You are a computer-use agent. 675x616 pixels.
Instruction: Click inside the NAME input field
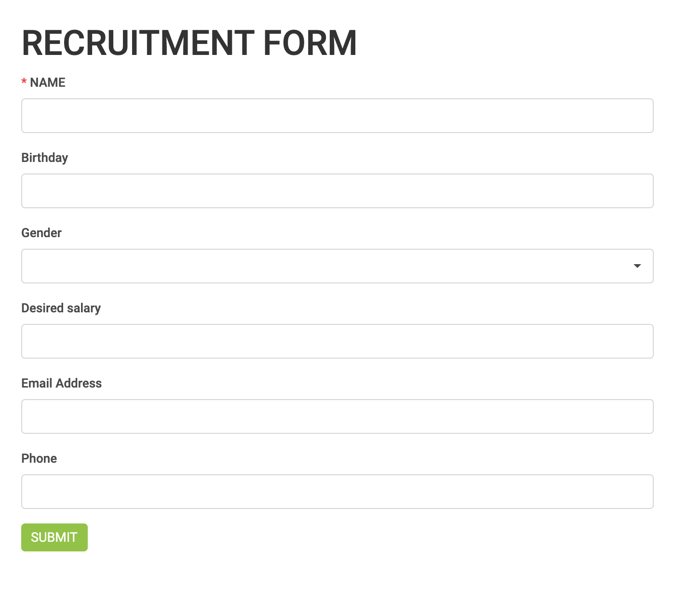click(x=337, y=116)
